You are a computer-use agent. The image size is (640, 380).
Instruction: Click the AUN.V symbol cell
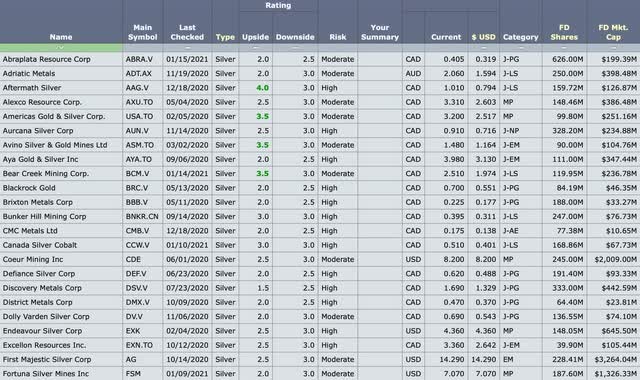(x=137, y=131)
